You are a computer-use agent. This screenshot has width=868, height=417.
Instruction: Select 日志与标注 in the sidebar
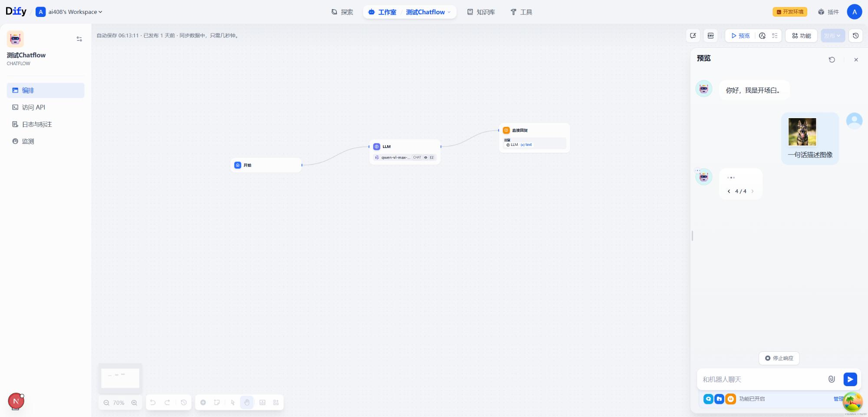coord(37,124)
